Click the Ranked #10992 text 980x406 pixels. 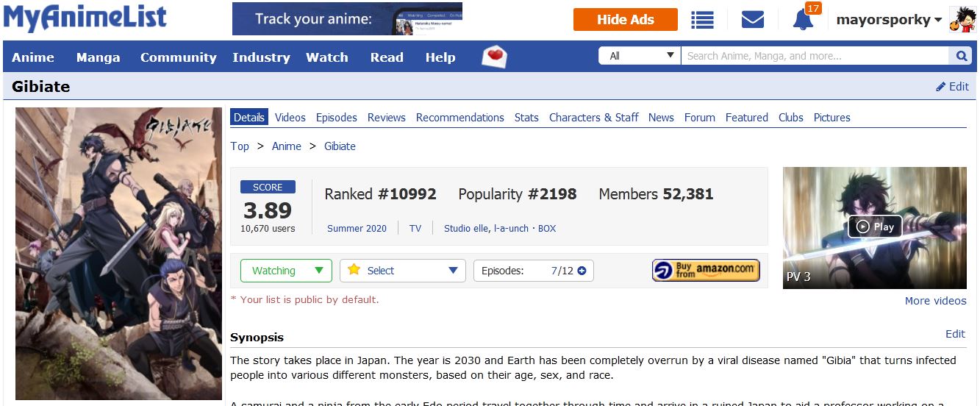coord(380,194)
